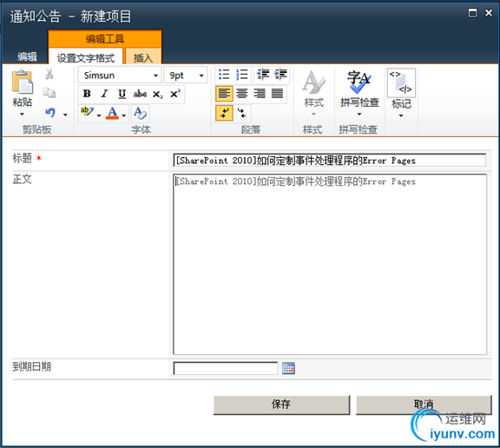Set right-to-left text direction

pyautogui.click(x=242, y=113)
